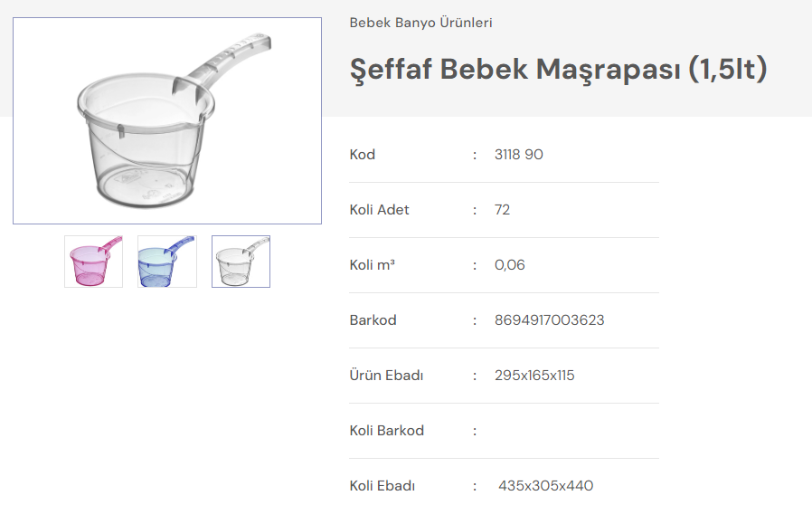Click the product dimensions 295x165x115

534,376
